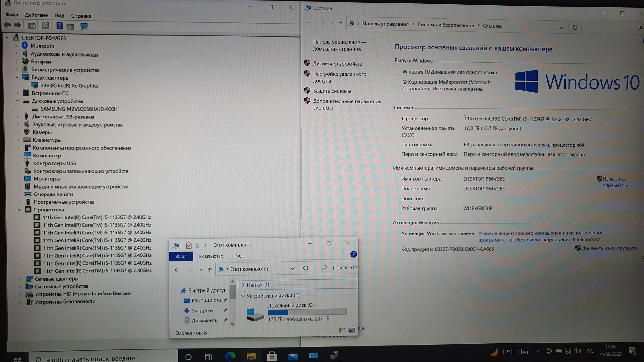Click the properties checkmark quick access icon
This screenshot has height=362, width=644.
tap(189, 245)
